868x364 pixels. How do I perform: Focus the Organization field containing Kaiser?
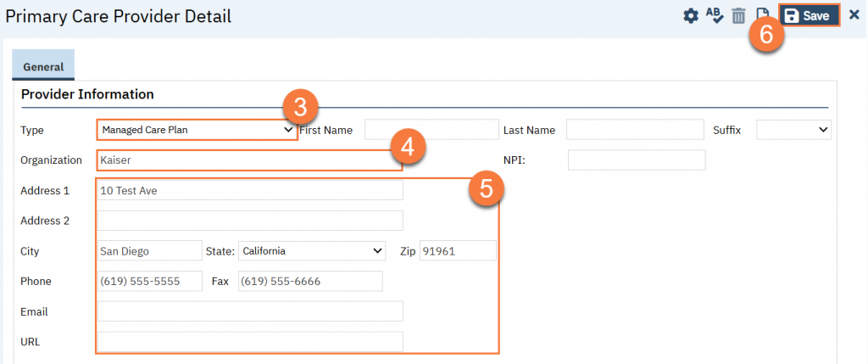pos(249,160)
